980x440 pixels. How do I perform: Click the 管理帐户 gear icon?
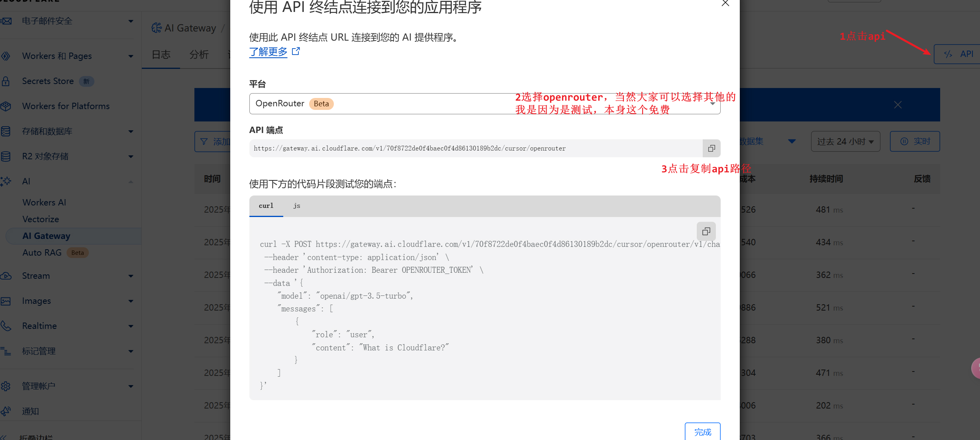6,386
